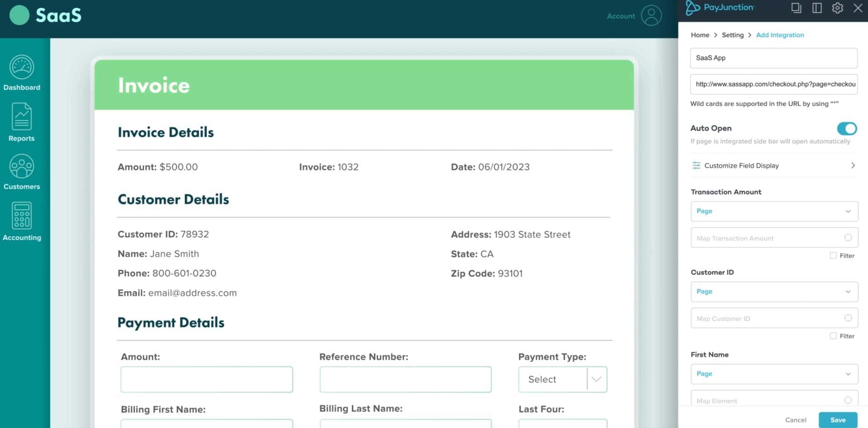
Task: Click the Reports sidebar label
Action: tap(22, 138)
